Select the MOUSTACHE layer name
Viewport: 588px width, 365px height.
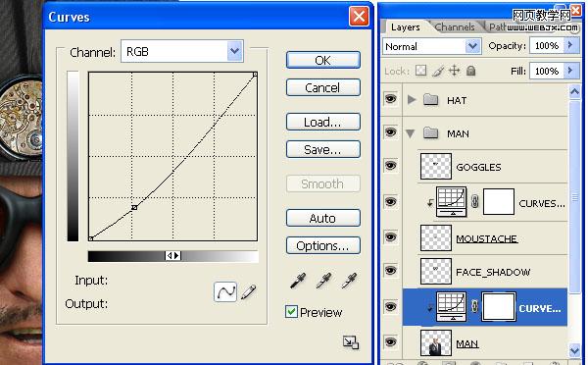pyautogui.click(x=487, y=238)
